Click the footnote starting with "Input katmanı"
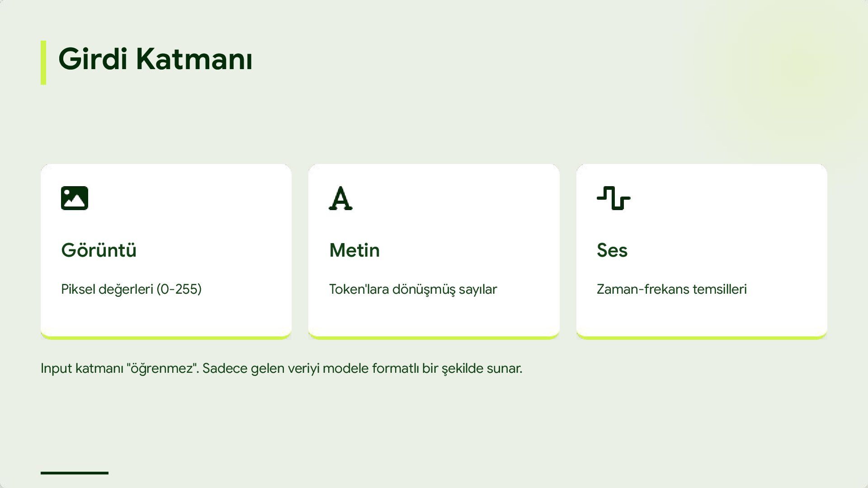This screenshot has width=868, height=488. pos(281,368)
